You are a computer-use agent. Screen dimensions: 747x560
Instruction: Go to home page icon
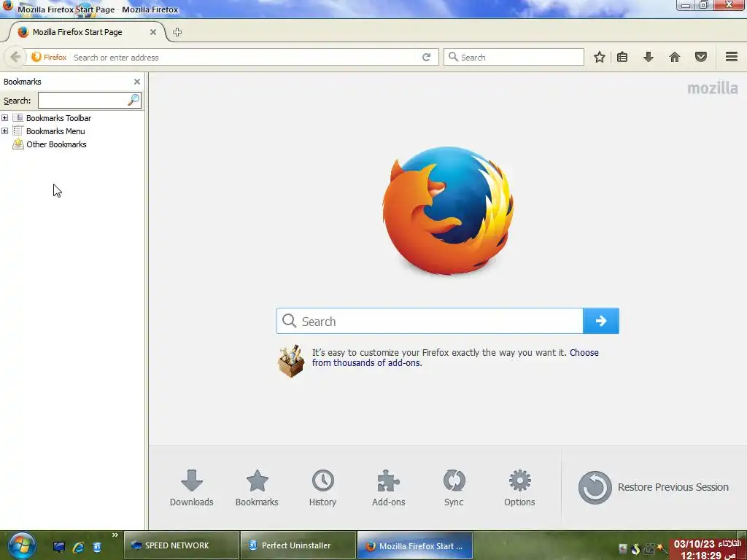(x=675, y=57)
